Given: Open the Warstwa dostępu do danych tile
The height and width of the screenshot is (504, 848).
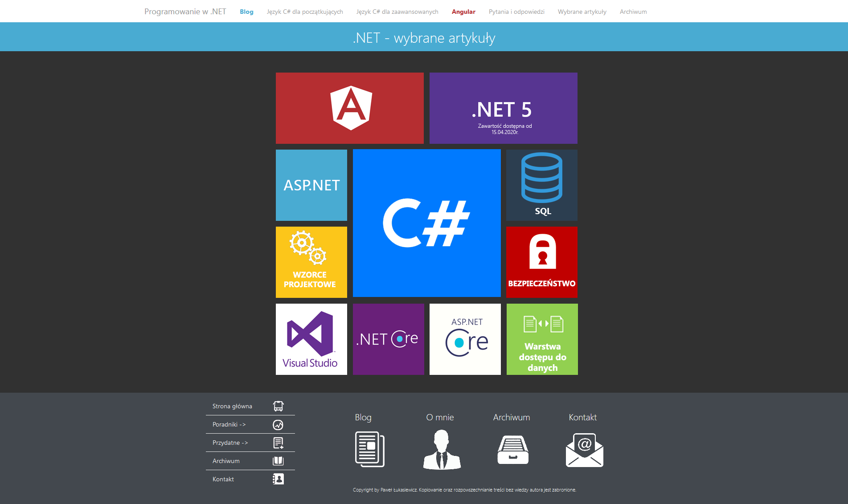Looking at the screenshot, I should click(542, 339).
